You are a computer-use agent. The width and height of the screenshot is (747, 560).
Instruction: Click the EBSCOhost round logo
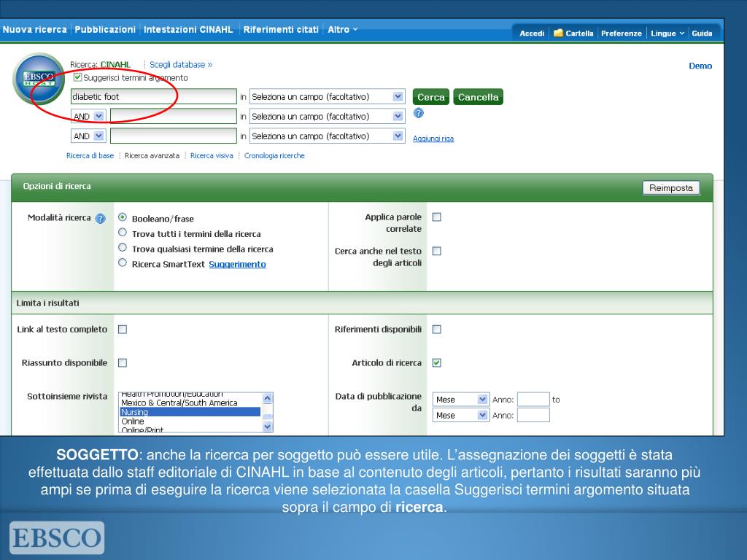coord(39,79)
